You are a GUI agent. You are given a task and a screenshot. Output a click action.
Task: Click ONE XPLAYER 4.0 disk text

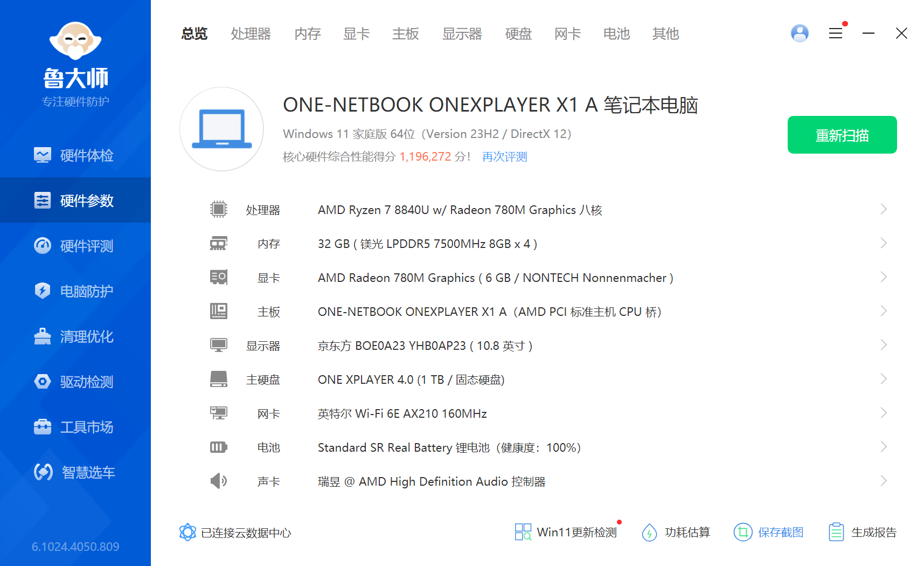[411, 379]
